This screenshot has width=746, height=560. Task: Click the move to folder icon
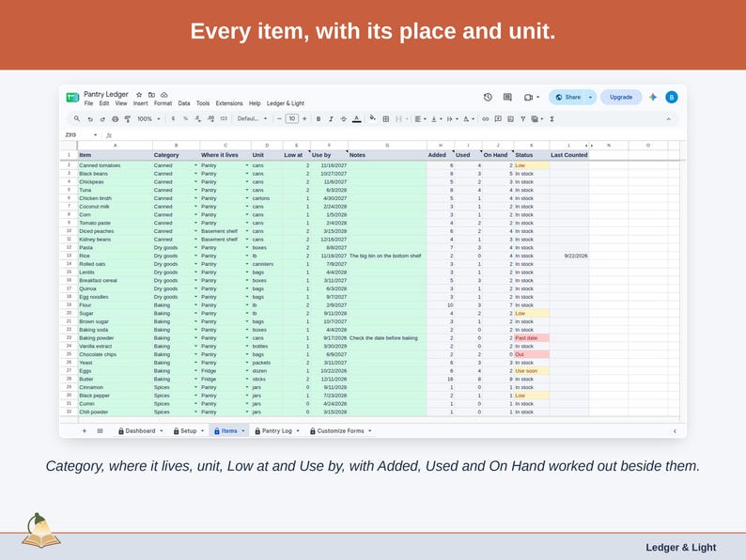tap(151, 95)
